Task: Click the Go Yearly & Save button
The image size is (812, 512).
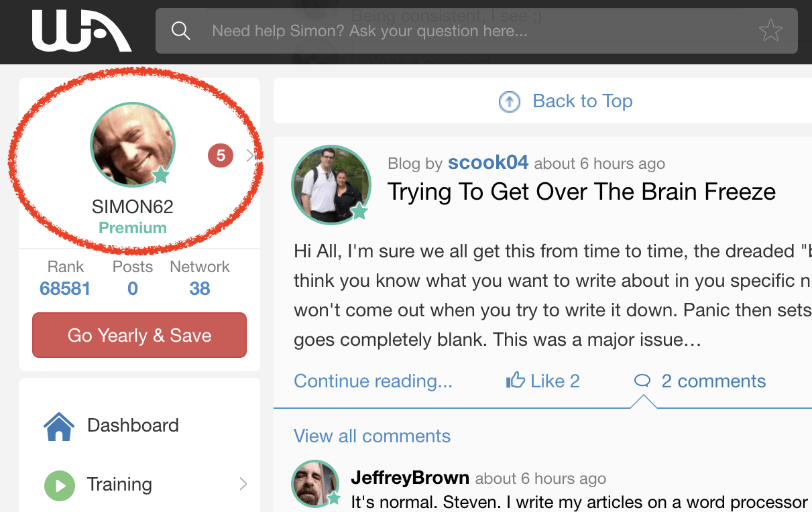Action: [x=139, y=335]
